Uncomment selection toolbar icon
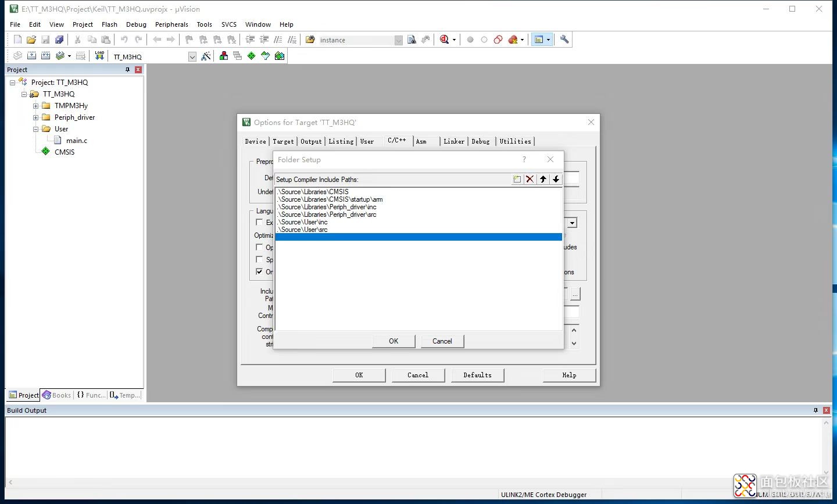This screenshot has width=837, height=504. (292, 40)
